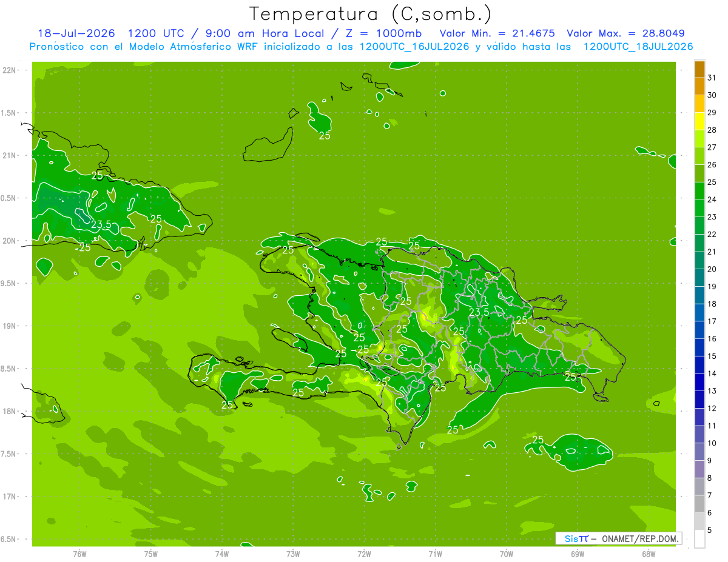Click the orange 30–31 colorbar swatch
The width and height of the screenshot is (728, 562).
pos(699,87)
